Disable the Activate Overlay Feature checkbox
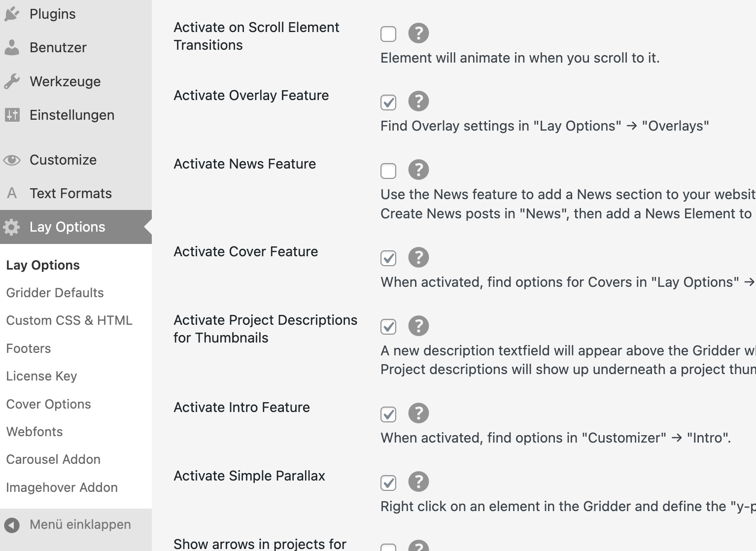Viewport: 756px width, 551px height. 388,103
